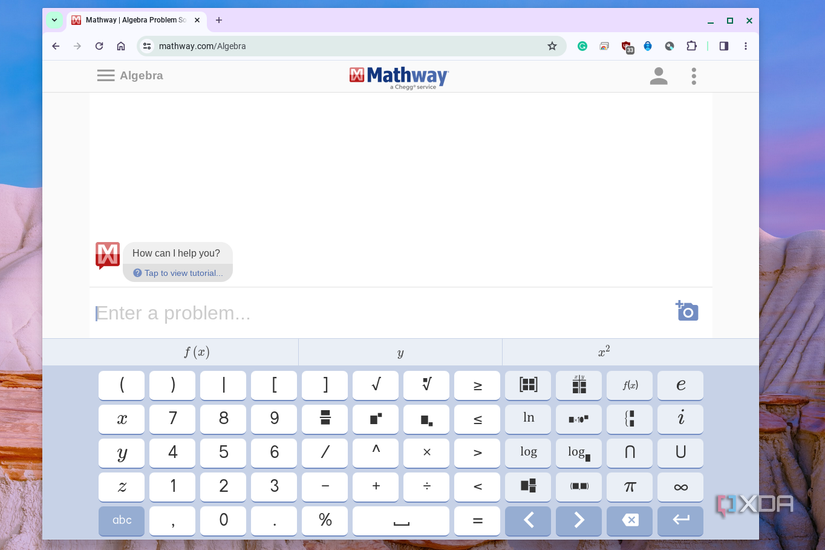
Task: Tap the variable z key
Action: [122, 486]
